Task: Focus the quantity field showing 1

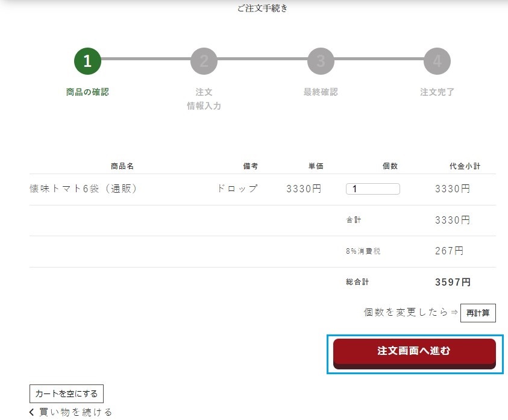Action: pyautogui.click(x=373, y=189)
